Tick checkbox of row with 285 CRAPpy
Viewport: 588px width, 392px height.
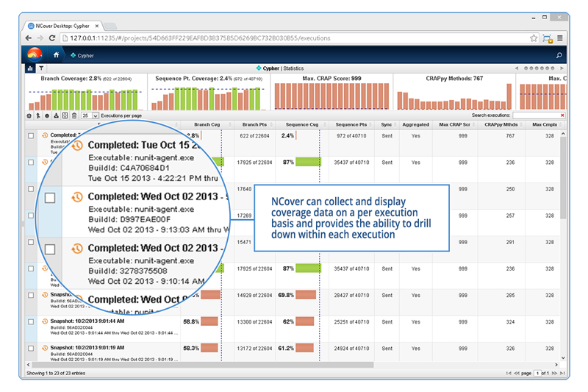[31, 295]
